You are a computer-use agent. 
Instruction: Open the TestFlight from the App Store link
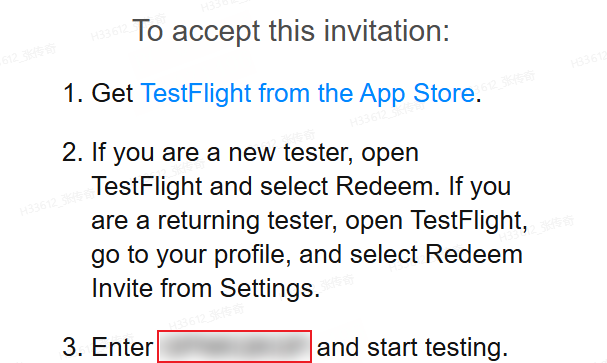click(307, 94)
